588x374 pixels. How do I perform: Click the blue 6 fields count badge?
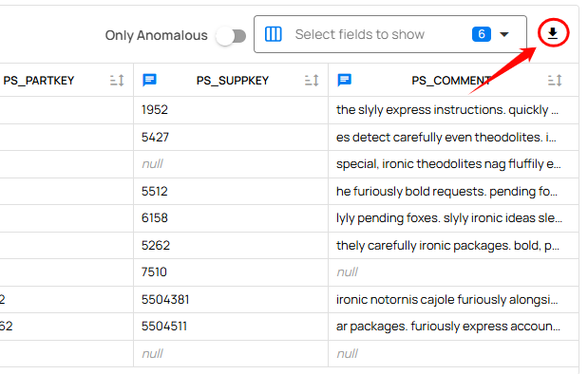482,34
